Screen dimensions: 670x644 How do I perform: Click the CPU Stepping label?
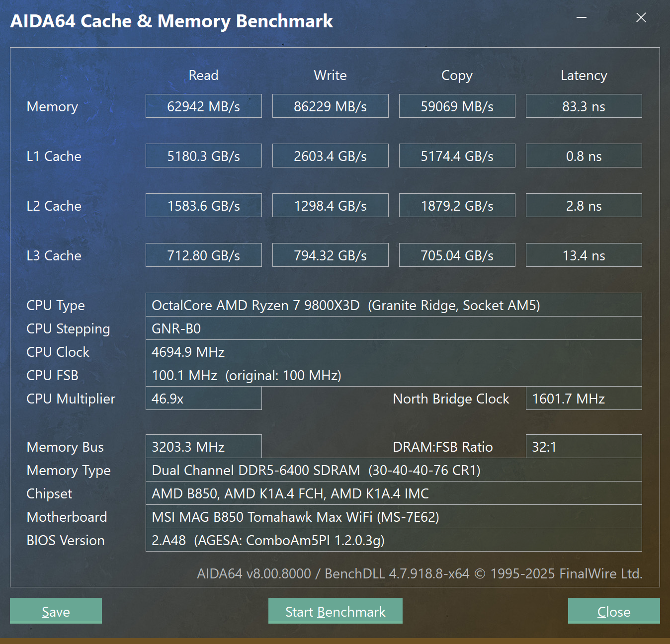click(x=68, y=329)
